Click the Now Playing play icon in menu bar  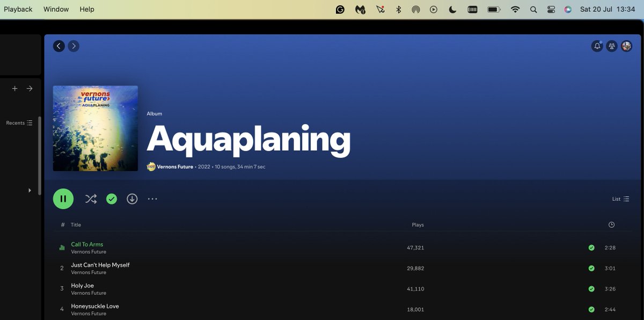coord(434,9)
